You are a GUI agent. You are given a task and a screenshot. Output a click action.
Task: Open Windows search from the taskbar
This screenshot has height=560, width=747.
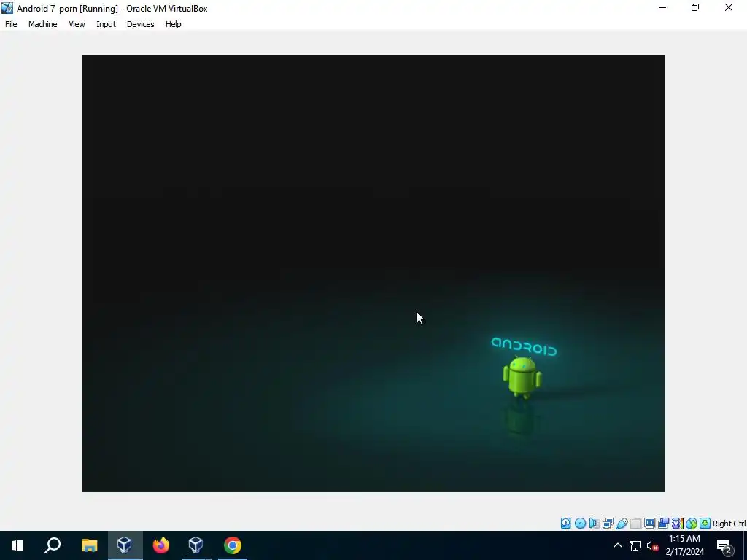click(x=53, y=545)
